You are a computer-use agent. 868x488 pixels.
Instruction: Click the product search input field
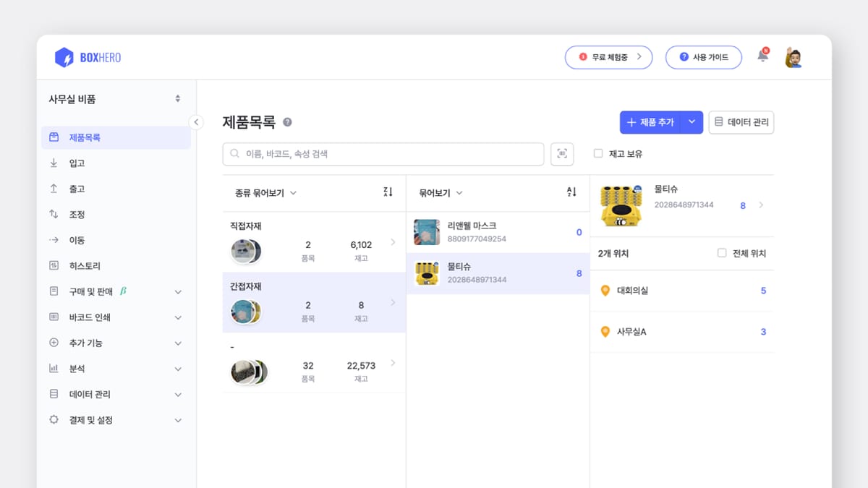point(383,154)
